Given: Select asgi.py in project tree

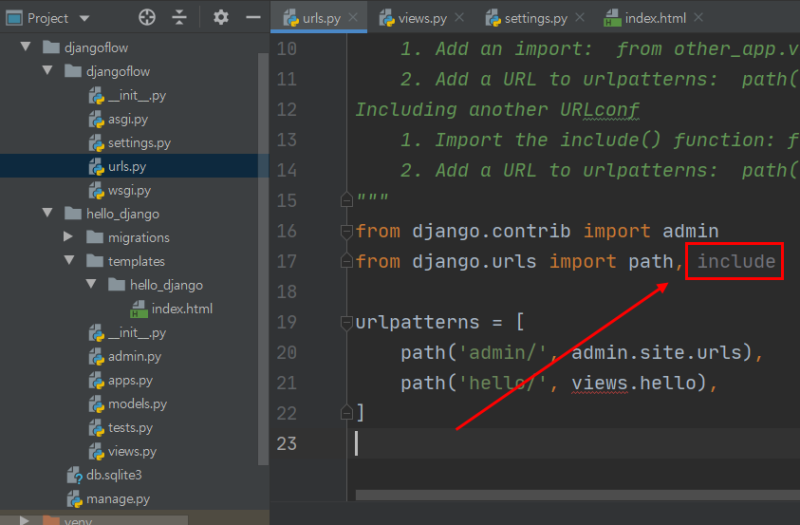Looking at the screenshot, I should pos(127,119).
